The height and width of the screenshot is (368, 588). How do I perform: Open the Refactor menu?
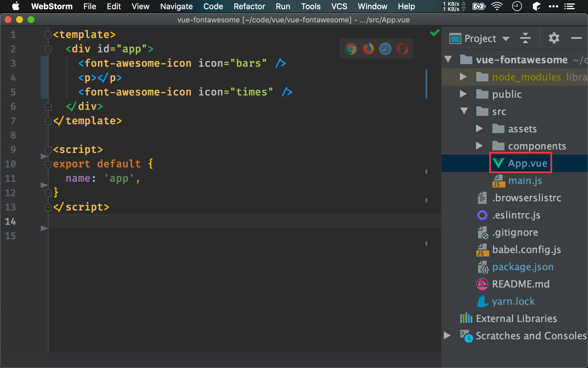[249, 6]
